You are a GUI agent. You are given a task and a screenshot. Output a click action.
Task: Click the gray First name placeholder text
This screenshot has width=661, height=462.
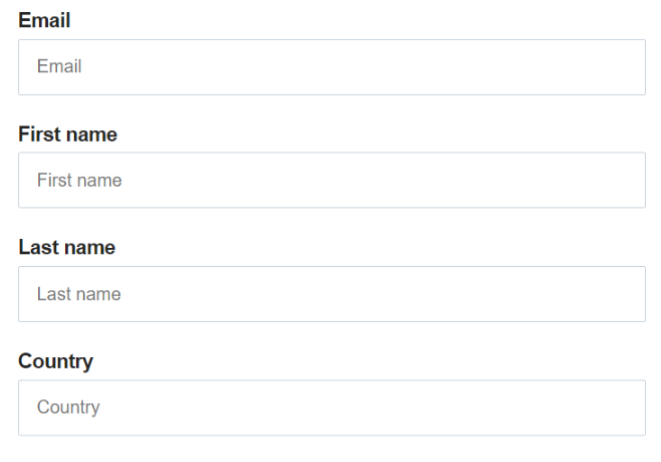(x=79, y=180)
